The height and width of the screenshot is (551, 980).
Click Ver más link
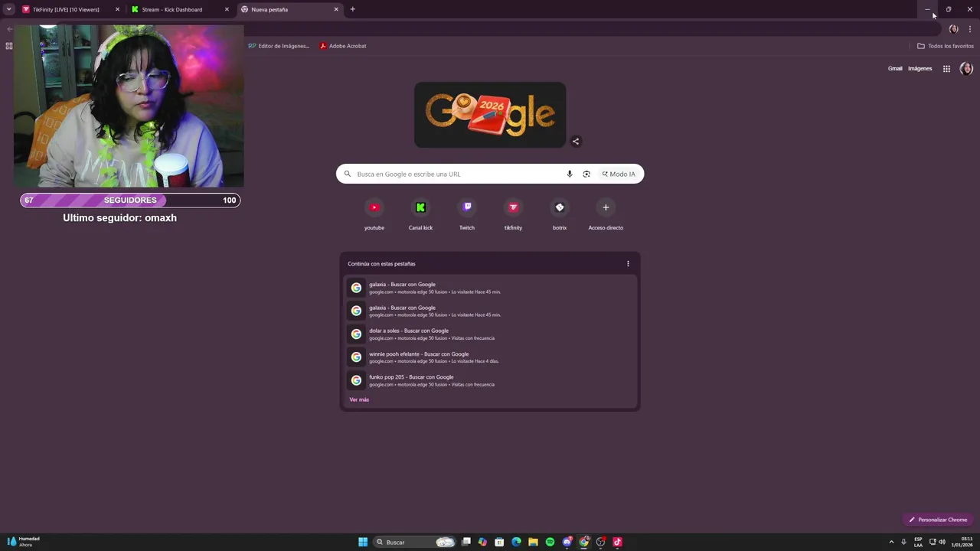359,399
